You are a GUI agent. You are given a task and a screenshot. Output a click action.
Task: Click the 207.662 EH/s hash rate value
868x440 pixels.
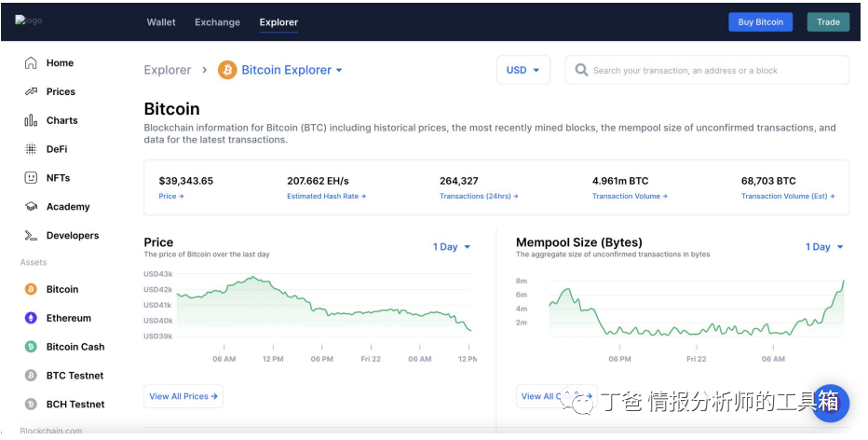pos(318,181)
